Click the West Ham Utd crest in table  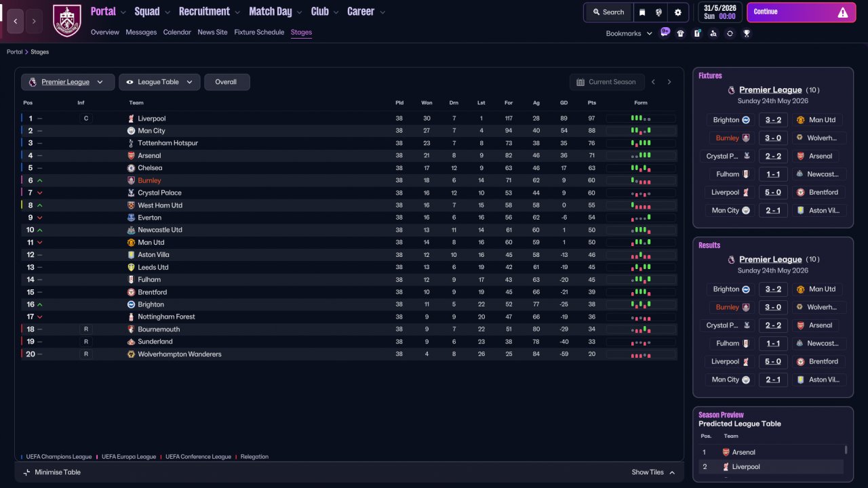131,205
